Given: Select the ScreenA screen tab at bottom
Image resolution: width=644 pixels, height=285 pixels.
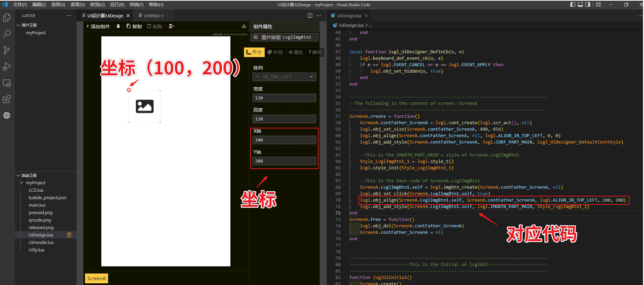Looking at the screenshot, I should (x=96, y=278).
